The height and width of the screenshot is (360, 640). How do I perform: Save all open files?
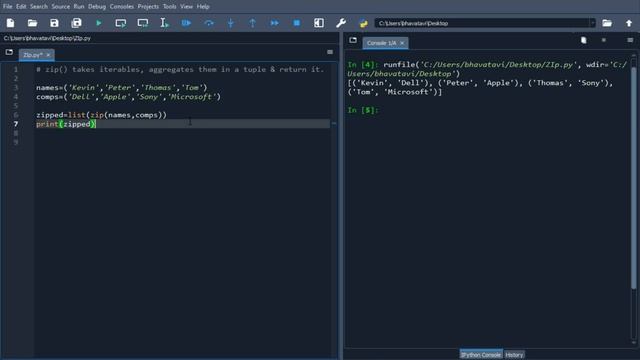click(76, 23)
